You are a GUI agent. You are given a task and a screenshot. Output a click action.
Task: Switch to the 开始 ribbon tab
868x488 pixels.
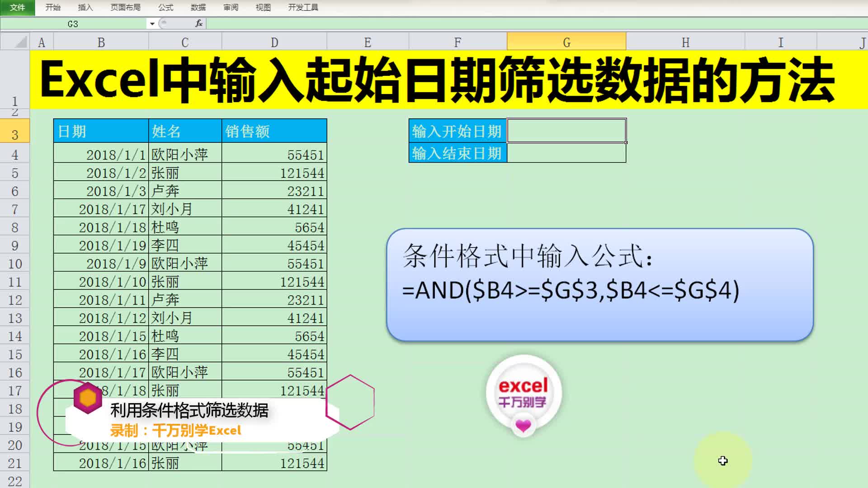point(53,7)
